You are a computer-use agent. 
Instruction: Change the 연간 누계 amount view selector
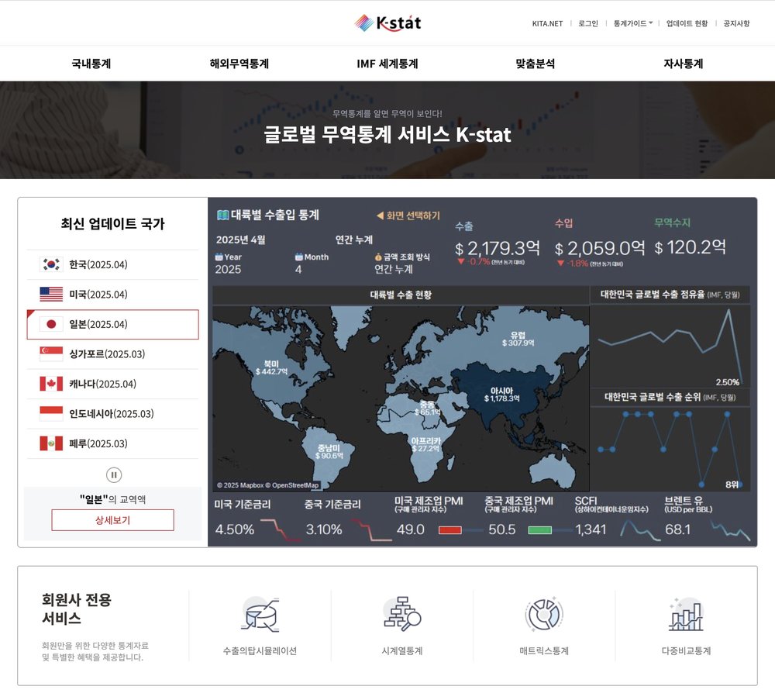(x=394, y=270)
